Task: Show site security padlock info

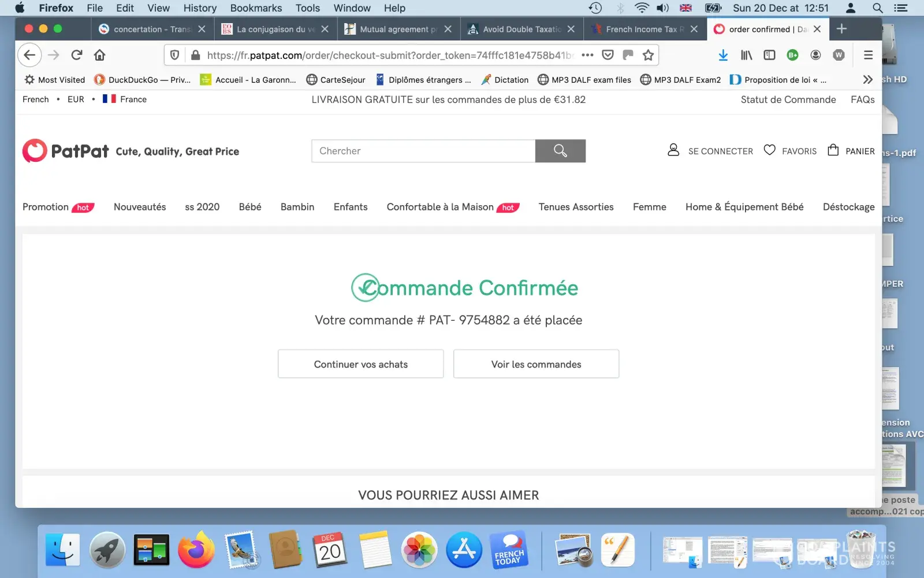Action: click(x=195, y=55)
